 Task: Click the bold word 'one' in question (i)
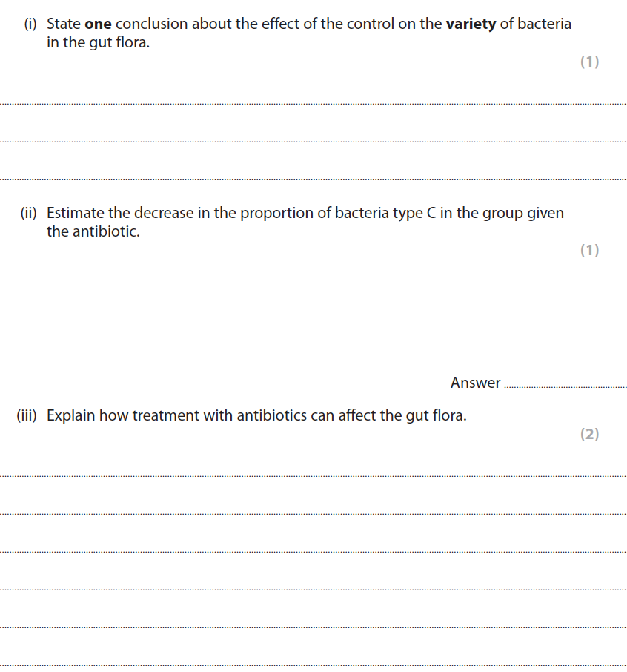click(98, 24)
